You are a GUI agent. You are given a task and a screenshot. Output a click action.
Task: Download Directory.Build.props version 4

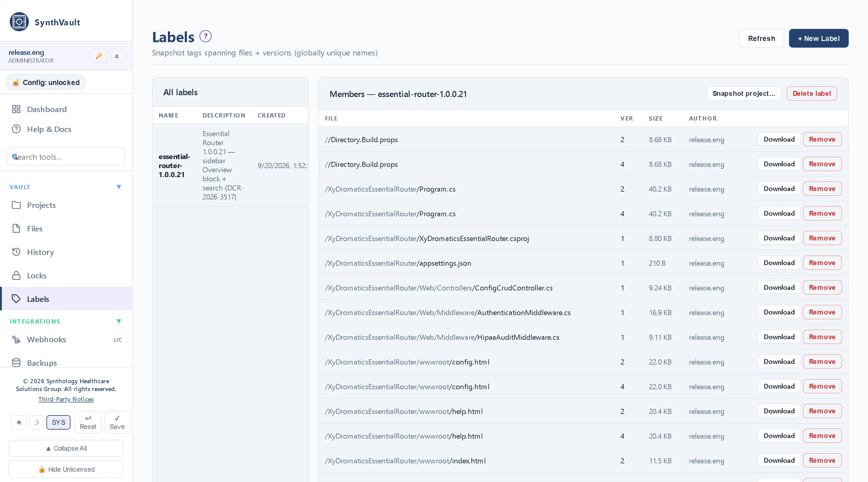coord(779,164)
